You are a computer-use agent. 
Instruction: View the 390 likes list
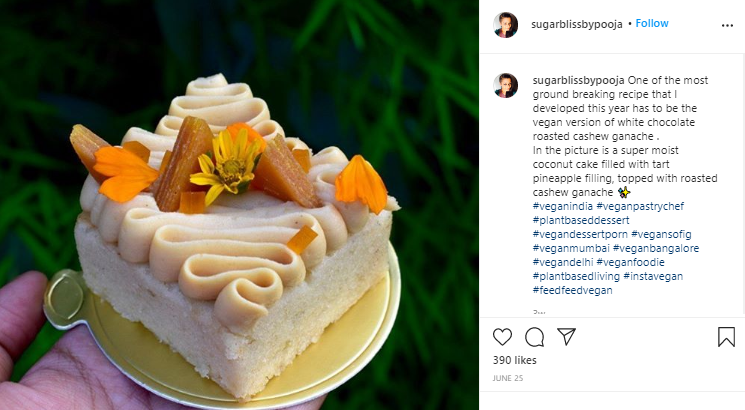coord(515,360)
